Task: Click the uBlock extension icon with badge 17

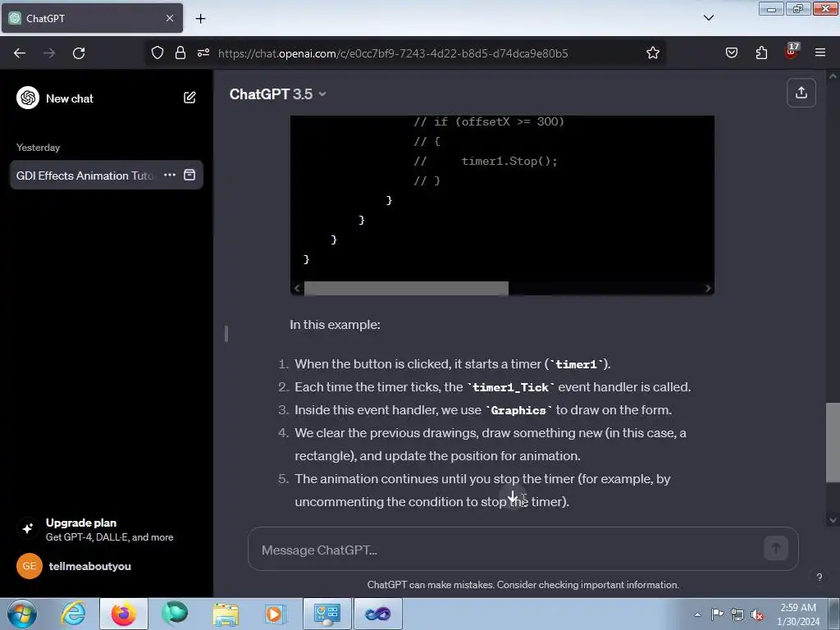Action: pos(792,52)
